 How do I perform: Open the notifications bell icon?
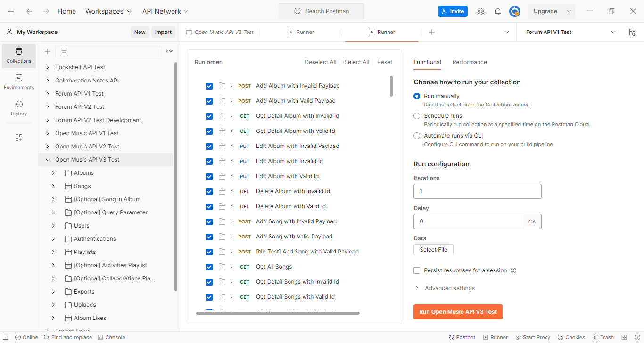498,11
